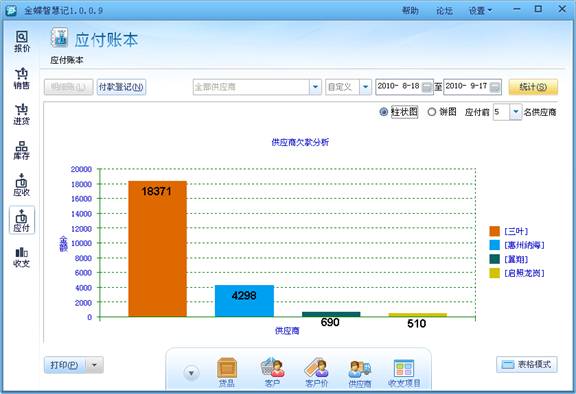The height and width of the screenshot is (394, 576).
Task: Select the 饼图 pie chart radio
Action: point(432,112)
